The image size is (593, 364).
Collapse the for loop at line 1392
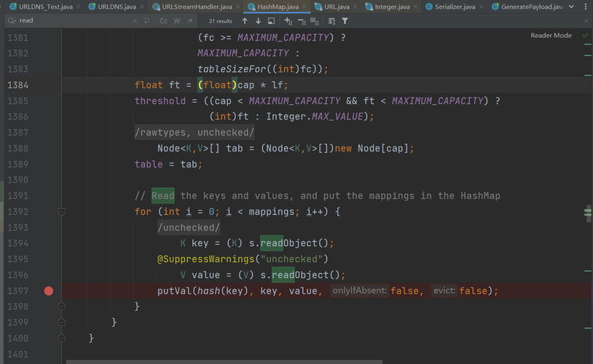click(62, 212)
